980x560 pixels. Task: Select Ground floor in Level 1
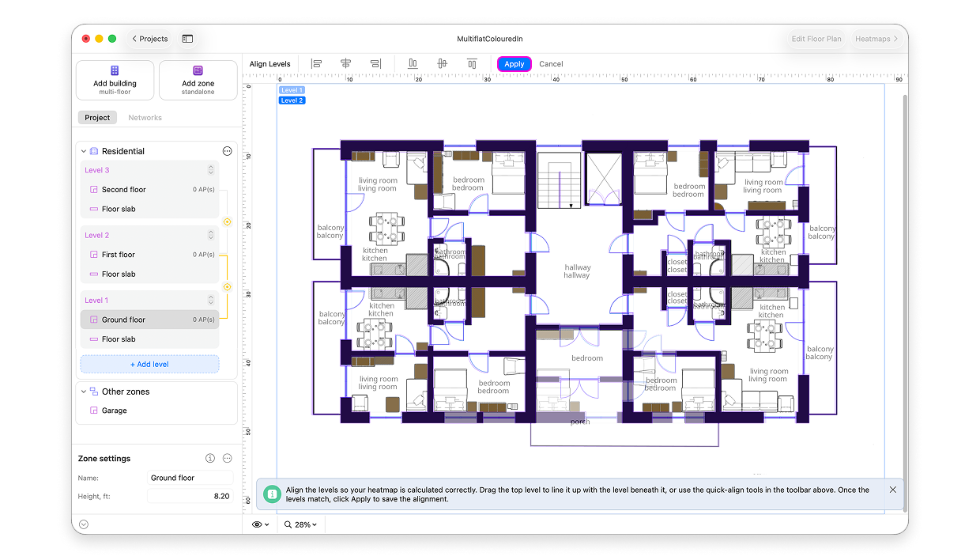click(x=149, y=320)
